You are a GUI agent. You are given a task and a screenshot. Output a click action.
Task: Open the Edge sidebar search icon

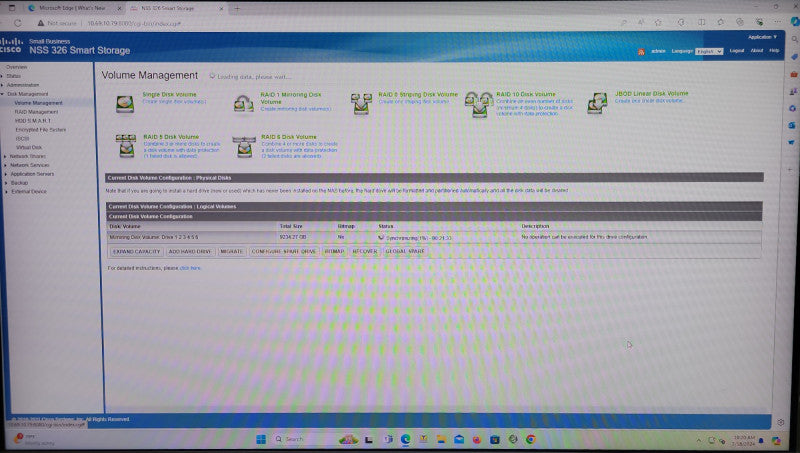point(794,39)
